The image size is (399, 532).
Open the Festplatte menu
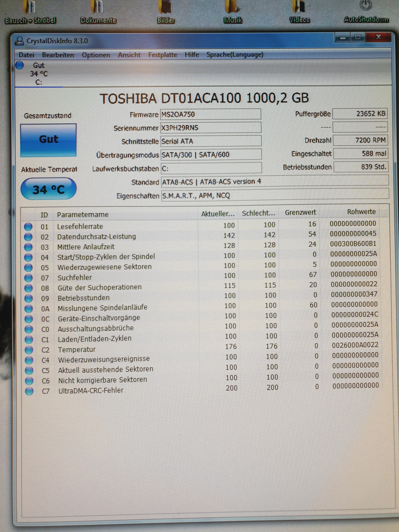pyautogui.click(x=162, y=55)
